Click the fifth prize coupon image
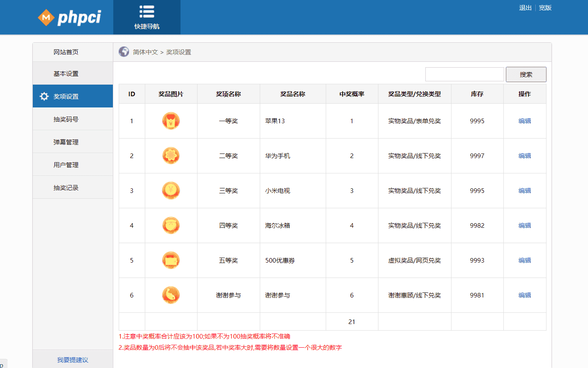Viewport: 588px width, 368px height. (x=171, y=260)
